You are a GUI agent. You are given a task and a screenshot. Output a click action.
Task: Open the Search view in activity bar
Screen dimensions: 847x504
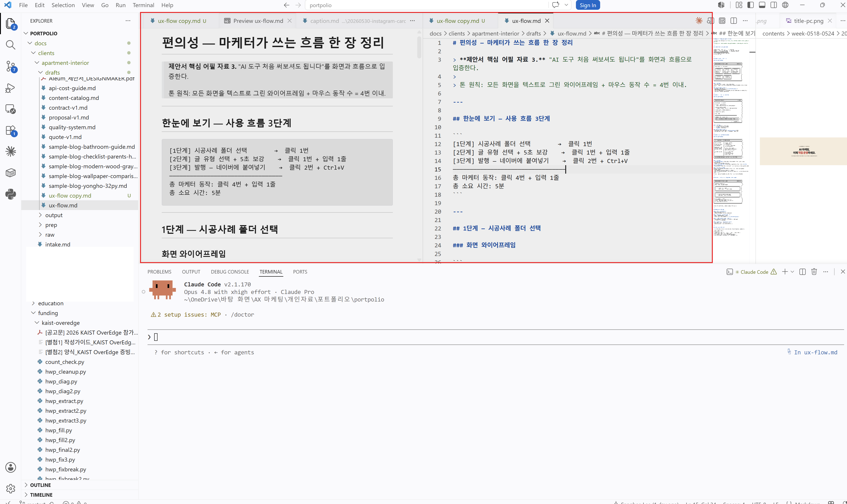tap(10, 45)
